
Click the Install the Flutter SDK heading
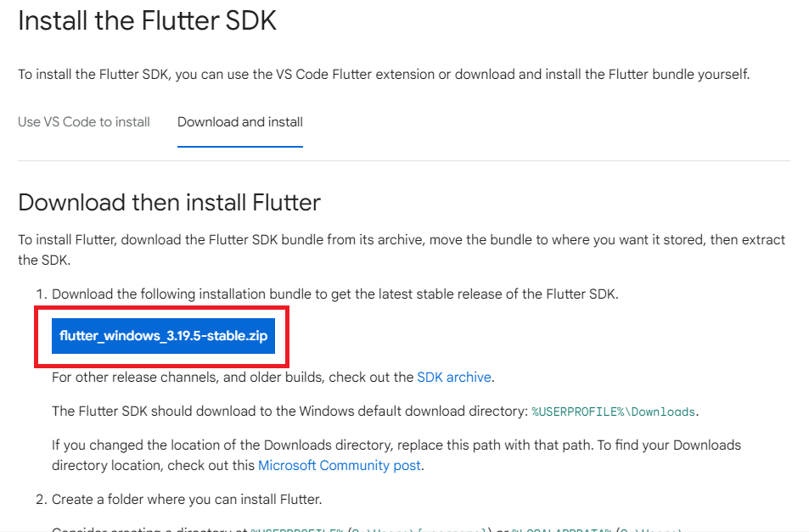coord(147,21)
